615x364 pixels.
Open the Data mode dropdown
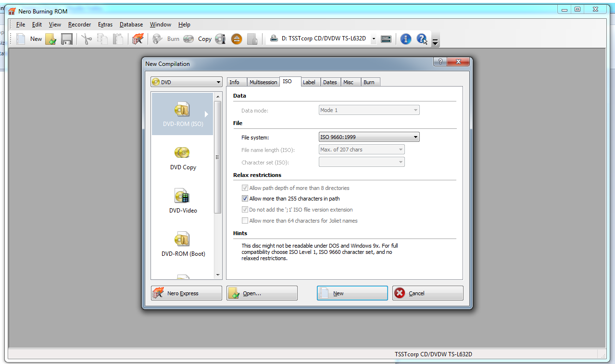coord(369,110)
